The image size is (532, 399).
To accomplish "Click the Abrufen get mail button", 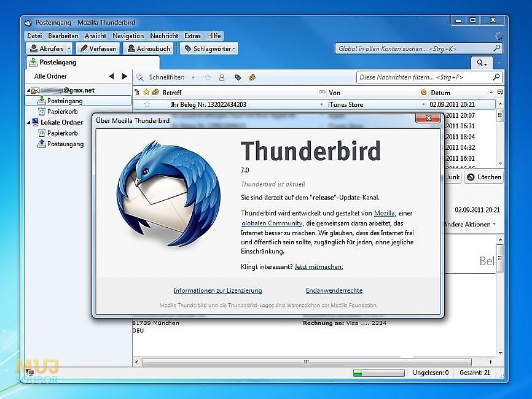I will click(x=46, y=48).
